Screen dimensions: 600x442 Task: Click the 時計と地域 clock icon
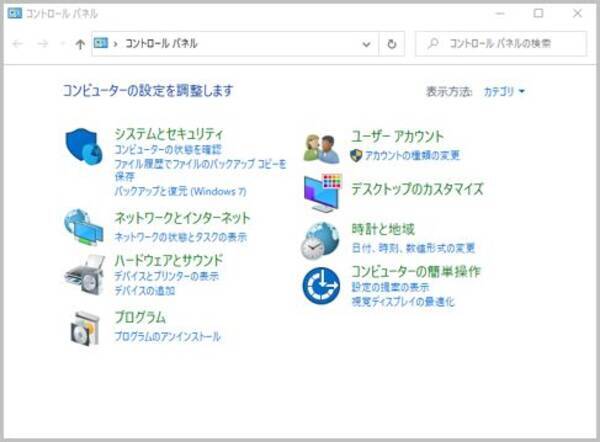click(321, 240)
